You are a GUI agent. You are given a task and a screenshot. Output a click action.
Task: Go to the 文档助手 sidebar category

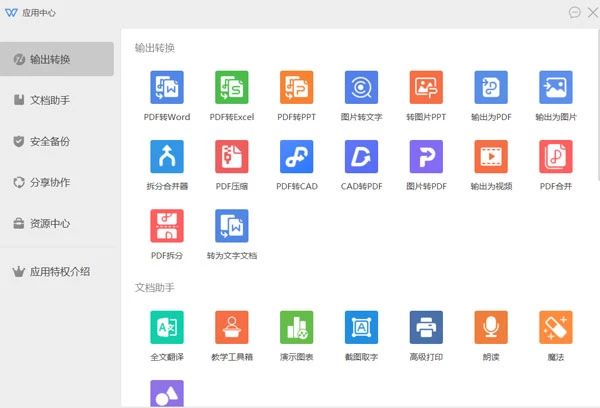(x=57, y=100)
